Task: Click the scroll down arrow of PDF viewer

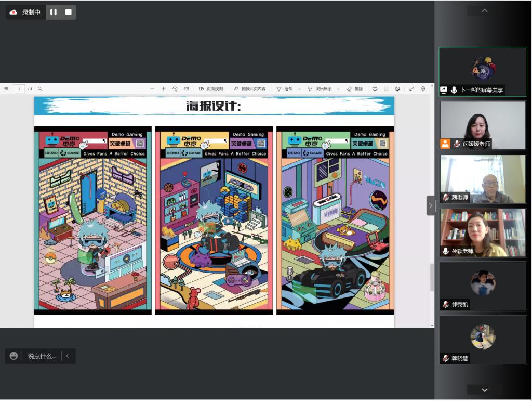Action: (x=432, y=325)
